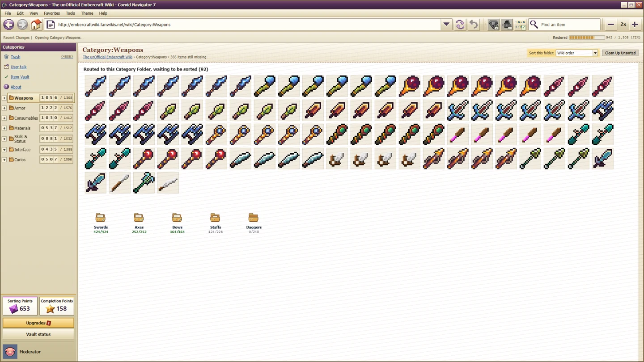This screenshot has width=644, height=362.
Task: Open the Upgrades panel button
Action: pyautogui.click(x=38, y=323)
